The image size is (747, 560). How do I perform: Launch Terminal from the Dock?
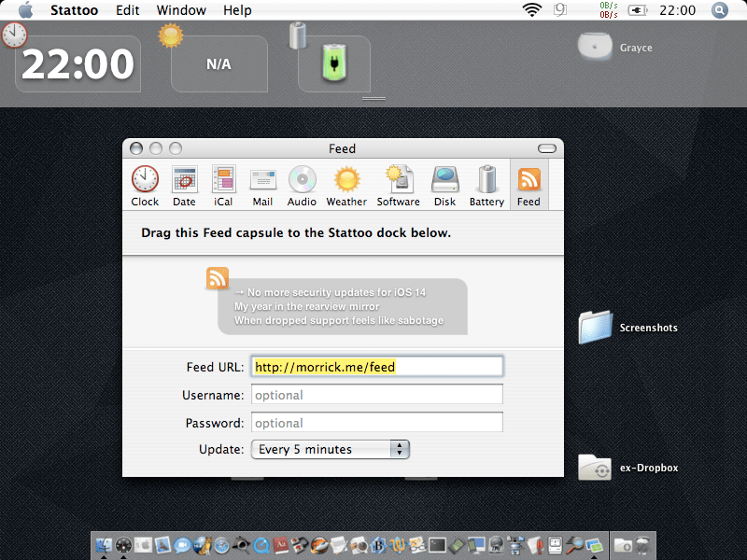pyautogui.click(x=437, y=545)
